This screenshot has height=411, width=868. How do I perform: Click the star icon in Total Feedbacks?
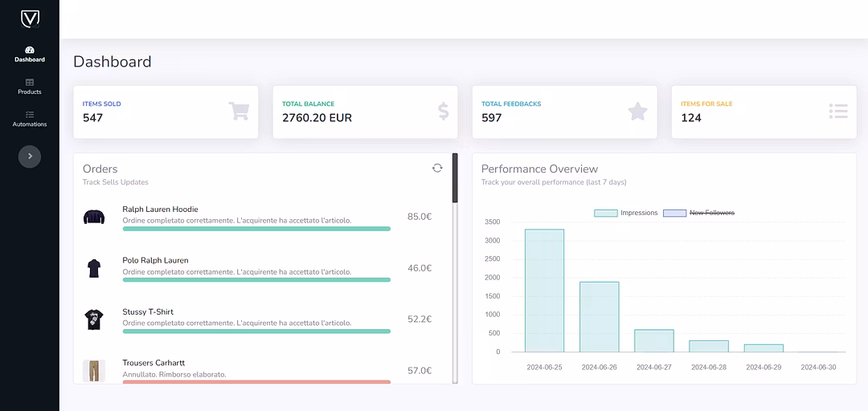637,111
